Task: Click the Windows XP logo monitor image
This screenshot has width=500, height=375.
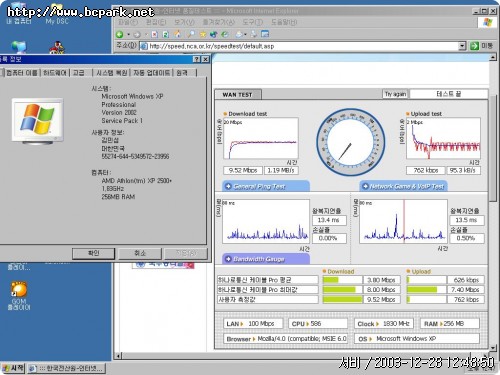Action: [37, 121]
